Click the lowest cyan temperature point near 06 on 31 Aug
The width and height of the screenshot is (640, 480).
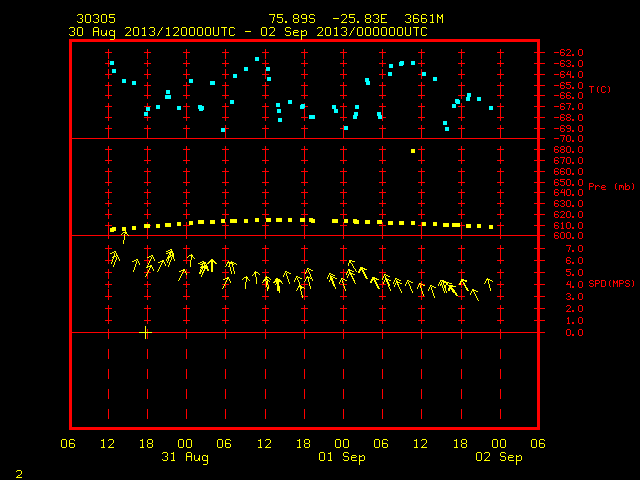click(x=223, y=130)
